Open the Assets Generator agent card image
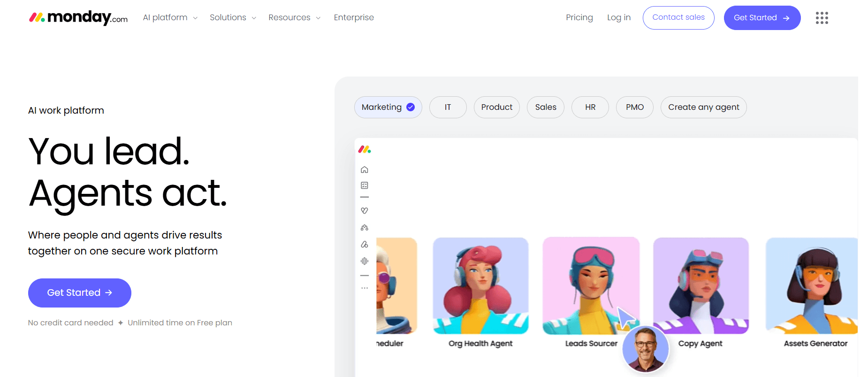The width and height of the screenshot is (868, 377). click(x=812, y=285)
